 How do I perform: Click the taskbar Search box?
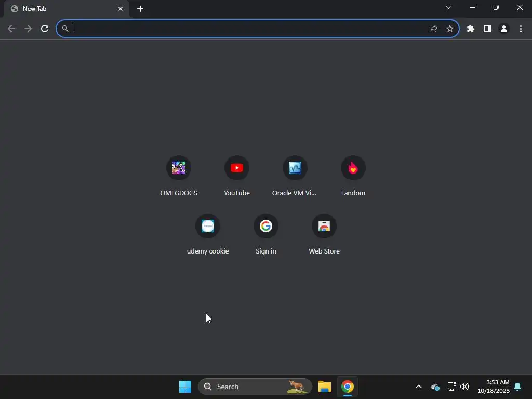pos(255,387)
